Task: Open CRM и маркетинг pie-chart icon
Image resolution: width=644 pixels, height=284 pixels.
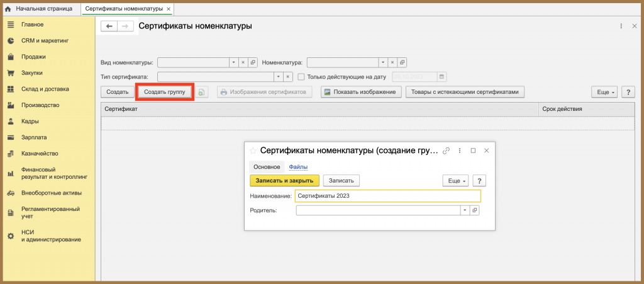Action: point(11,41)
